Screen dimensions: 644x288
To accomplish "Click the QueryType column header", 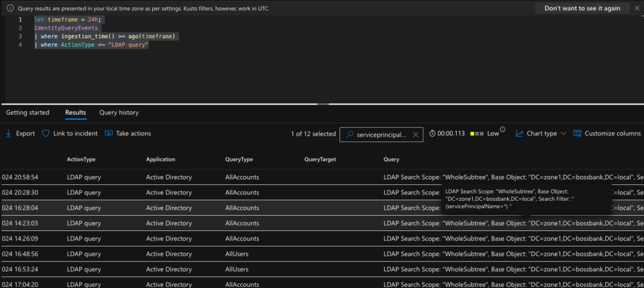I will (x=239, y=159).
